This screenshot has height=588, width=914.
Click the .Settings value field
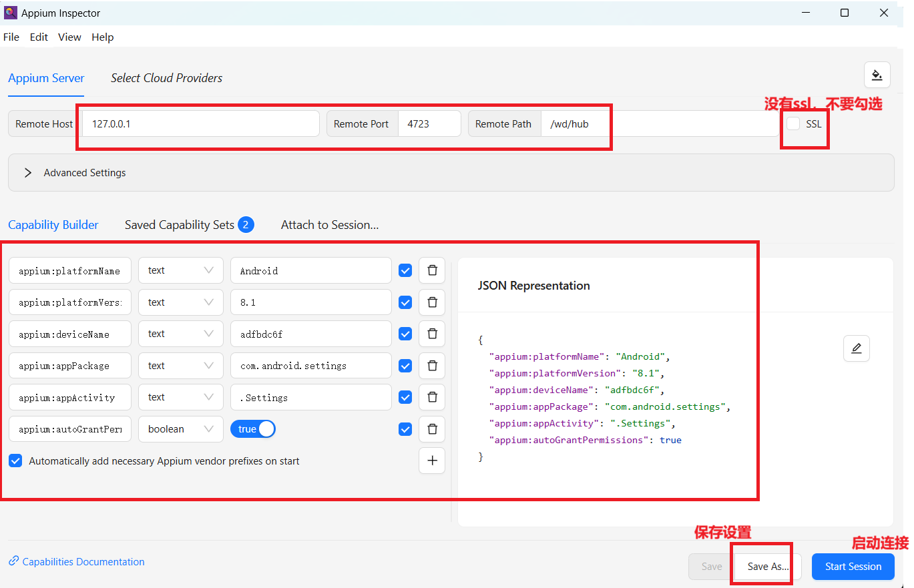[311, 397]
